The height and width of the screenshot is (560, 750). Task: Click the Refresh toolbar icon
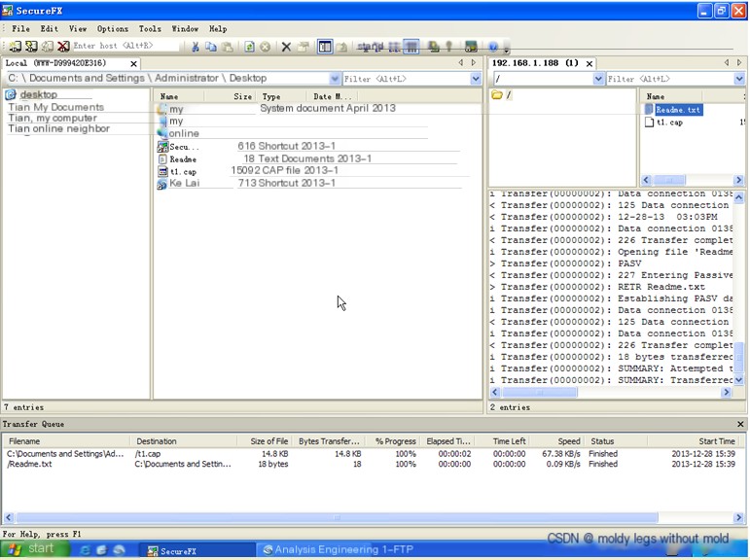point(249,47)
